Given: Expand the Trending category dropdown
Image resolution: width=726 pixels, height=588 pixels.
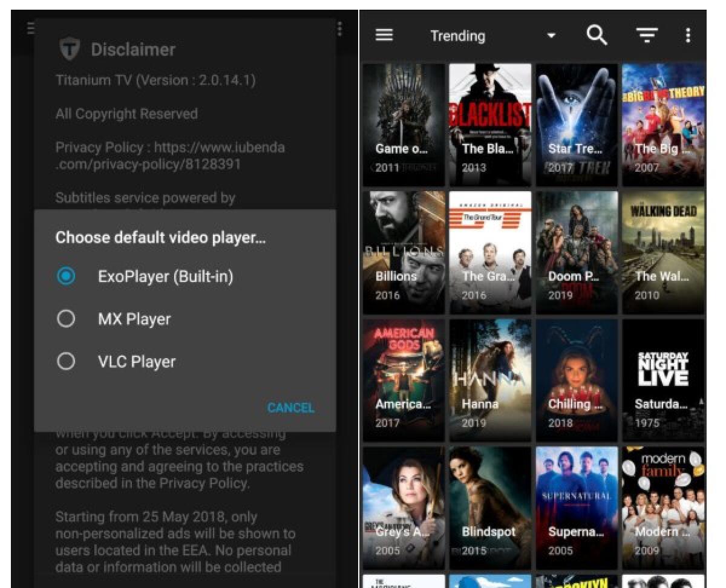Looking at the screenshot, I should pyautogui.click(x=551, y=35).
